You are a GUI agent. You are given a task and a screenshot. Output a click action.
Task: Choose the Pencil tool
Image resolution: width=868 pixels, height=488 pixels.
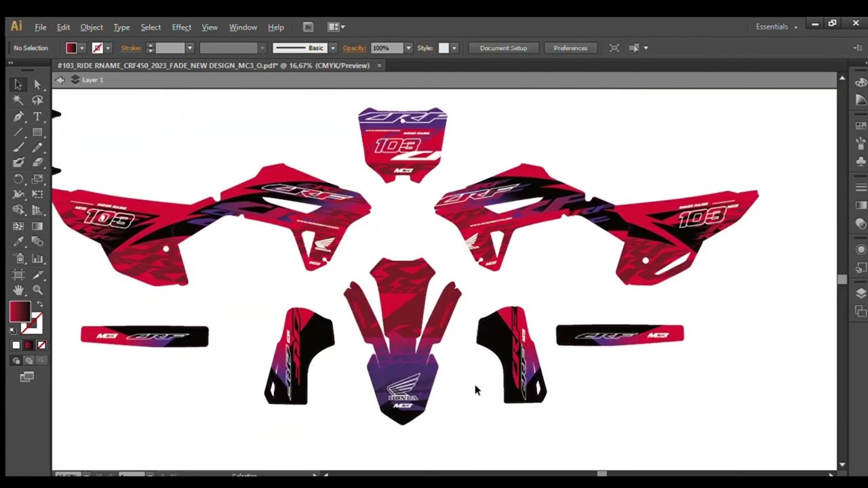coord(37,148)
